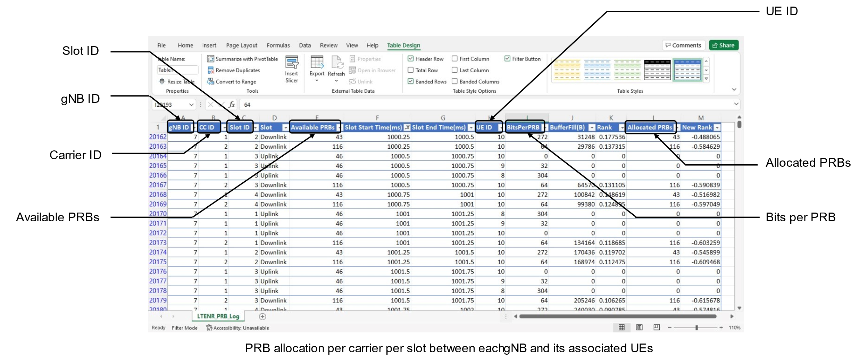
Task: Expand the formula bar
Action: (x=736, y=104)
